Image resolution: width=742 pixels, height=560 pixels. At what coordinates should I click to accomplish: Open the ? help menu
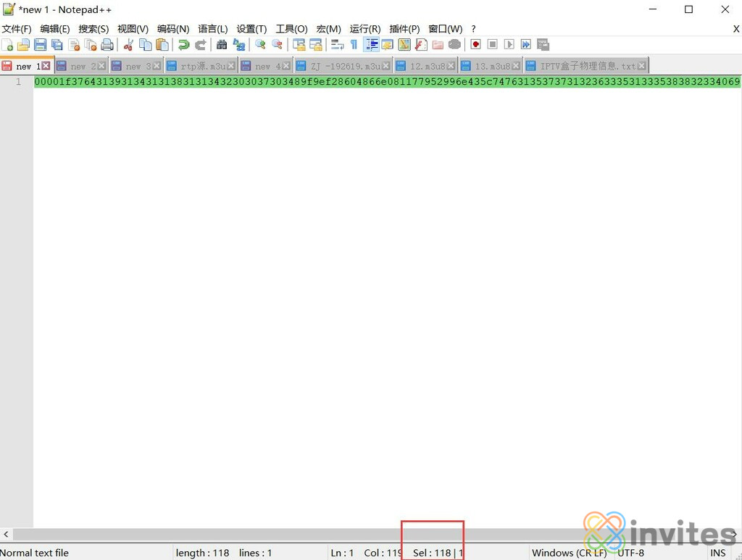click(473, 29)
